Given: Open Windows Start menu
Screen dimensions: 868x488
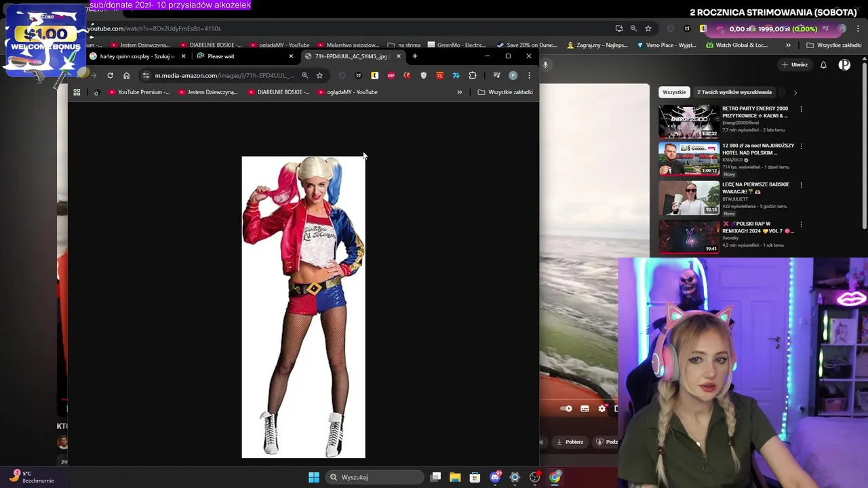Looking at the screenshot, I should coord(314,477).
